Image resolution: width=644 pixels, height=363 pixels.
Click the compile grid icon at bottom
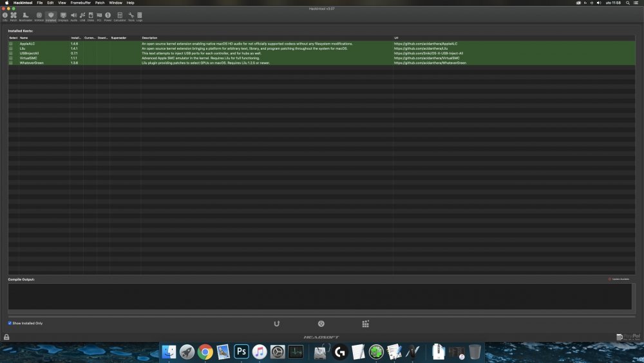366,324
